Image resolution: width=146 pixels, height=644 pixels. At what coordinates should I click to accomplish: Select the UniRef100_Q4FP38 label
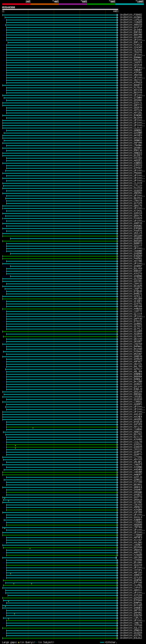coord(131,319)
